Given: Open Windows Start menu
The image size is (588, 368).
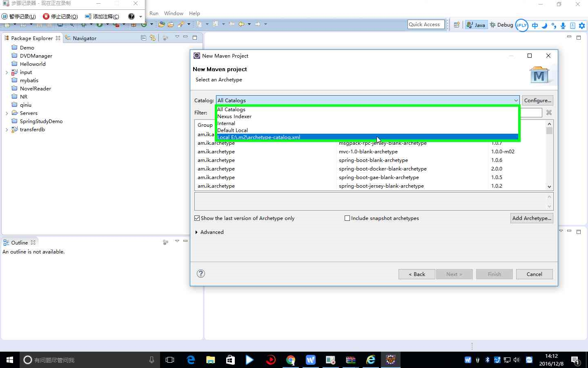Looking at the screenshot, I should click(10, 360).
